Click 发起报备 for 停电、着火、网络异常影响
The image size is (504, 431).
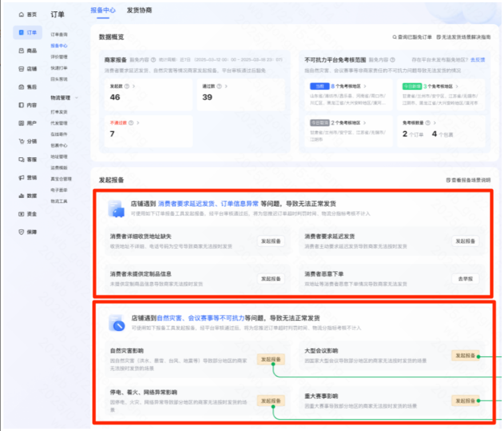(x=271, y=401)
